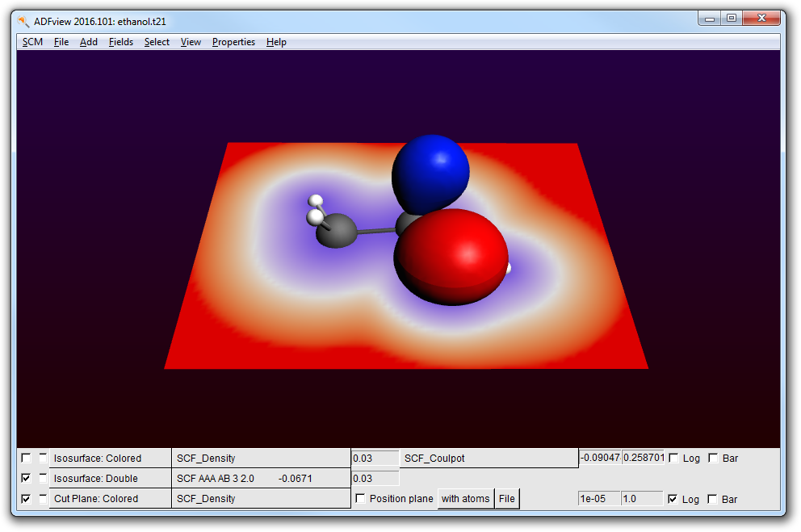Open the Cut Plane: Colored options dropdown
This screenshot has width=801, height=532.
[x=110, y=499]
